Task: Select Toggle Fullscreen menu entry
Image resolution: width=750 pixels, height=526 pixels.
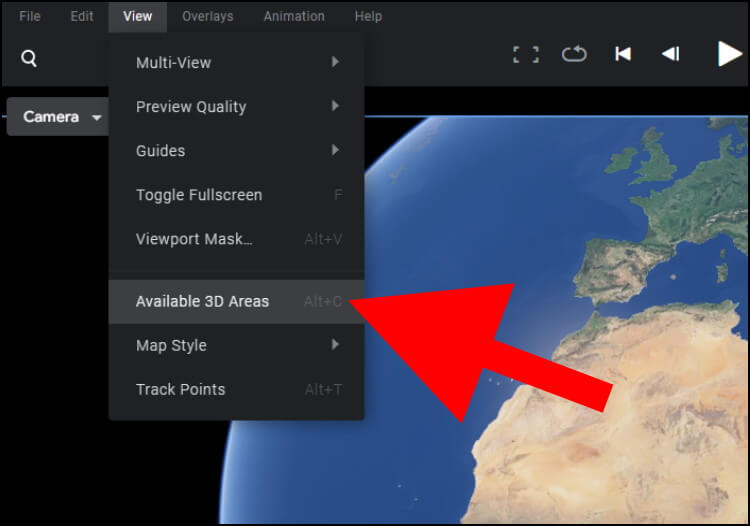Action: (x=236, y=195)
